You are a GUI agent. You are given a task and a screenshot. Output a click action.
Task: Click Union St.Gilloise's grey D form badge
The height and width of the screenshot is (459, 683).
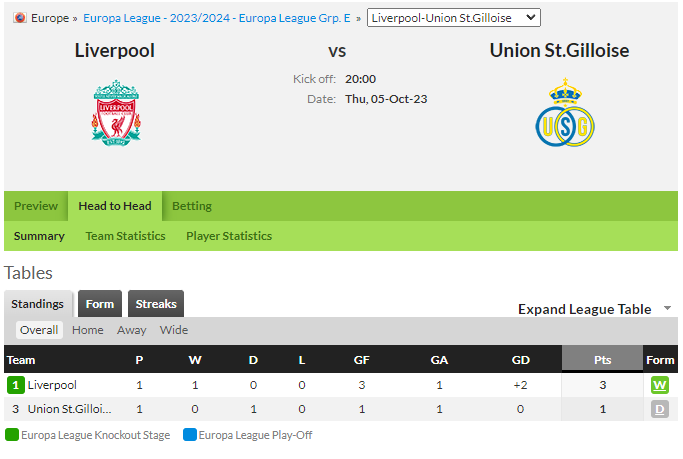[659, 409]
